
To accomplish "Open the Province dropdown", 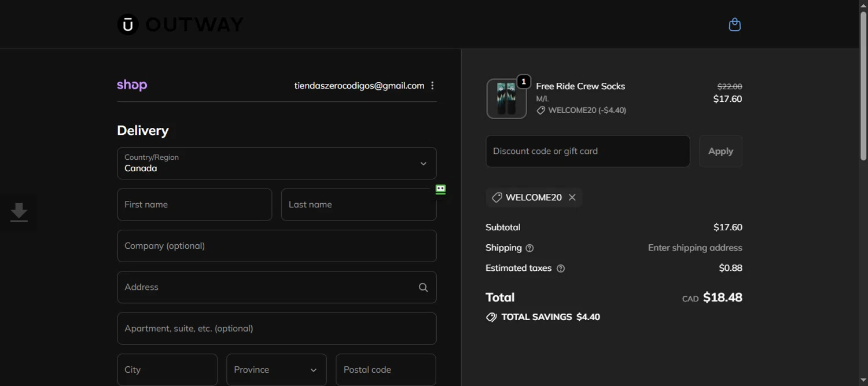I will 277,370.
